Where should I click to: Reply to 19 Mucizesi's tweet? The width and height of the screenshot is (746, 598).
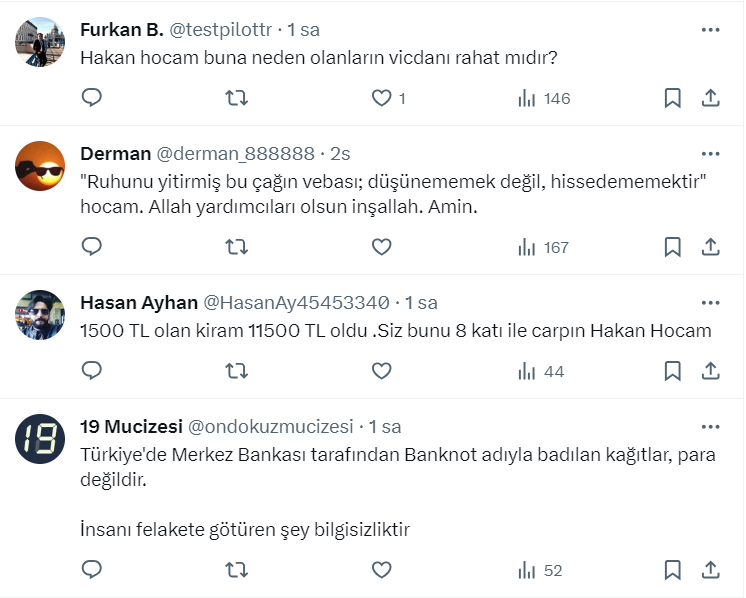[92, 570]
